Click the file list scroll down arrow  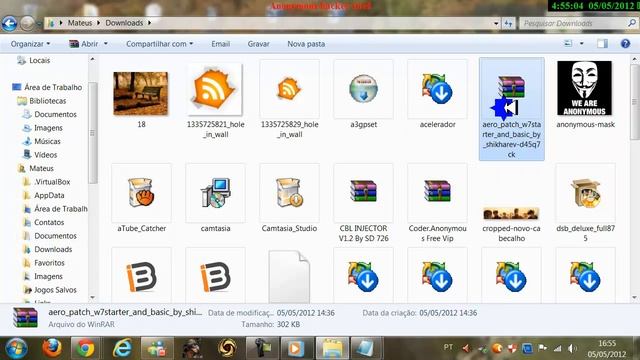click(x=634, y=298)
